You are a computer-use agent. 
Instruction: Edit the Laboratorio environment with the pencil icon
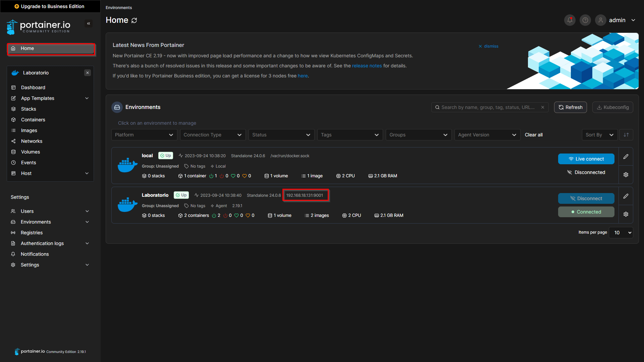point(625,196)
